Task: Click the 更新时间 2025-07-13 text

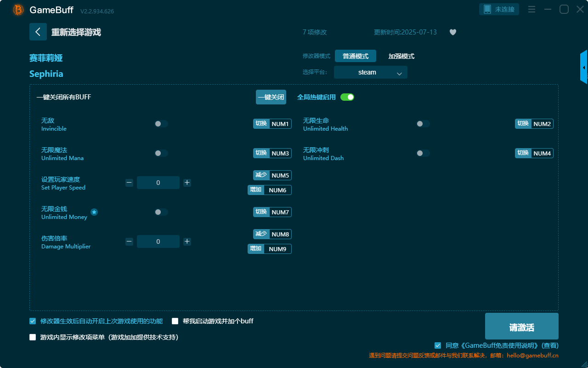Action: (405, 32)
